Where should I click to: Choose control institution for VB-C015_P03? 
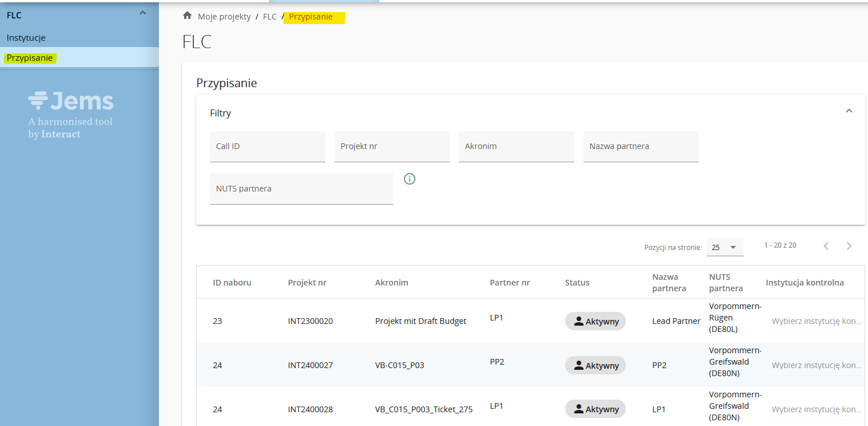816,365
